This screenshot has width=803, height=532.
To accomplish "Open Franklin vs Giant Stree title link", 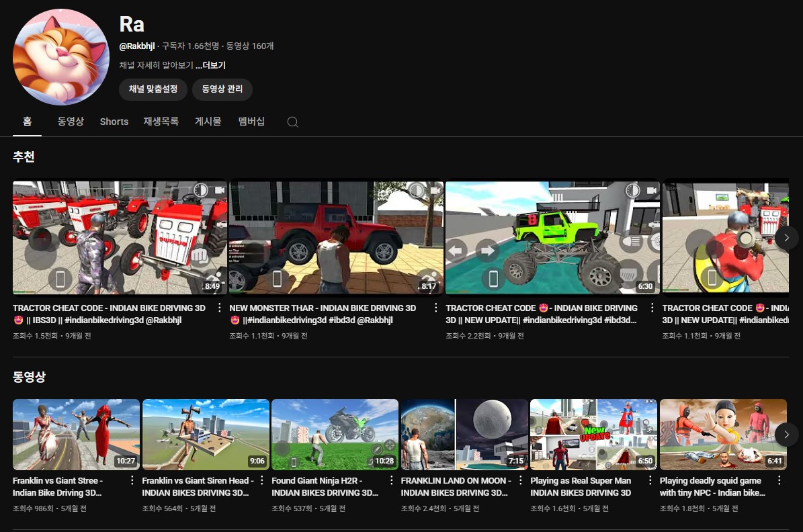I will point(58,486).
